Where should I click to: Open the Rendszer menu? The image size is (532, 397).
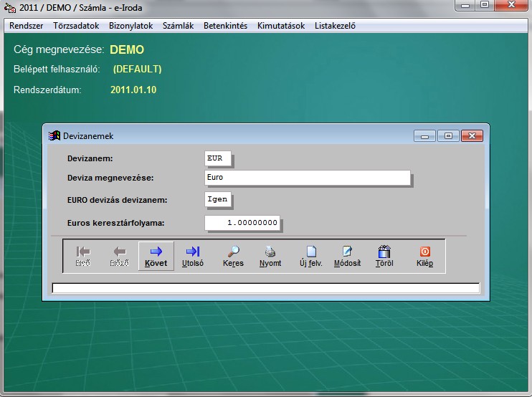click(x=27, y=26)
